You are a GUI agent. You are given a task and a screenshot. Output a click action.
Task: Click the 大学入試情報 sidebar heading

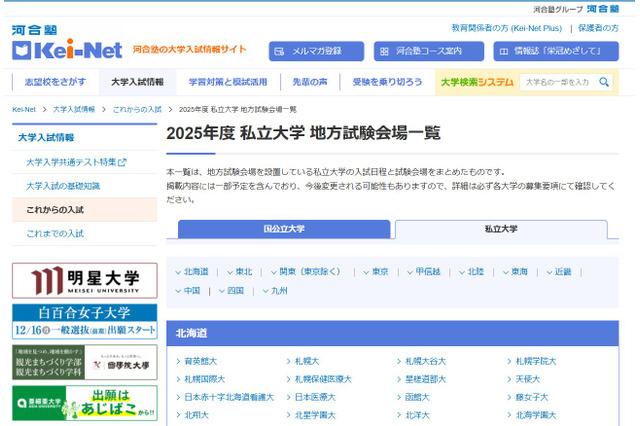pos(46,138)
